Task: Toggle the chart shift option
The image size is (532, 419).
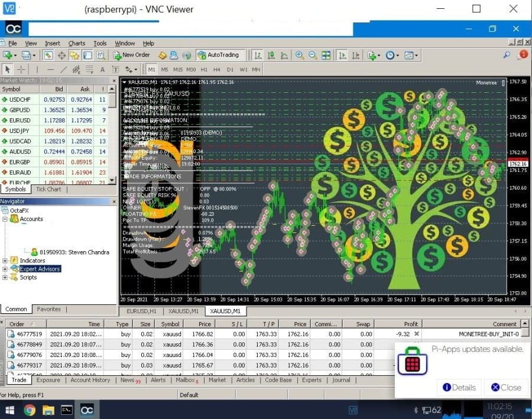Action: 355,54
